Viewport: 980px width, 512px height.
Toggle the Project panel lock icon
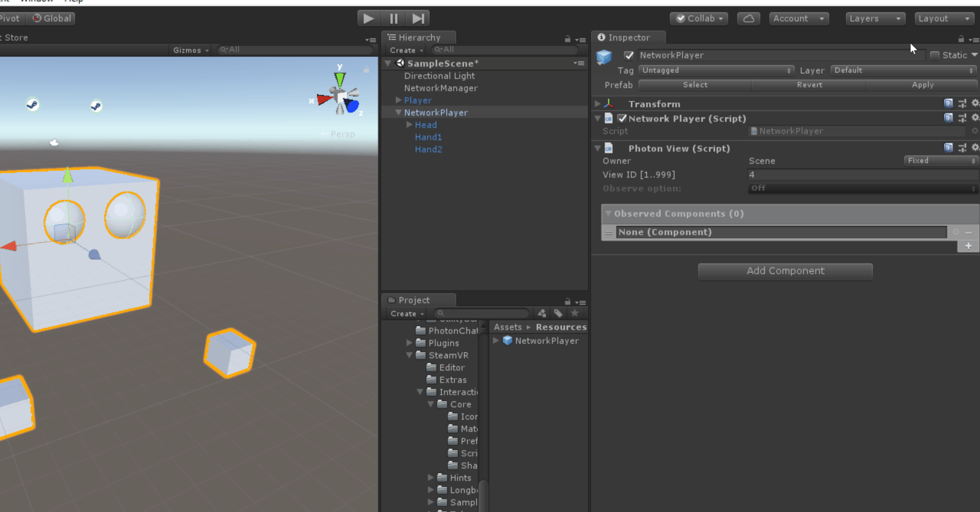(x=568, y=301)
